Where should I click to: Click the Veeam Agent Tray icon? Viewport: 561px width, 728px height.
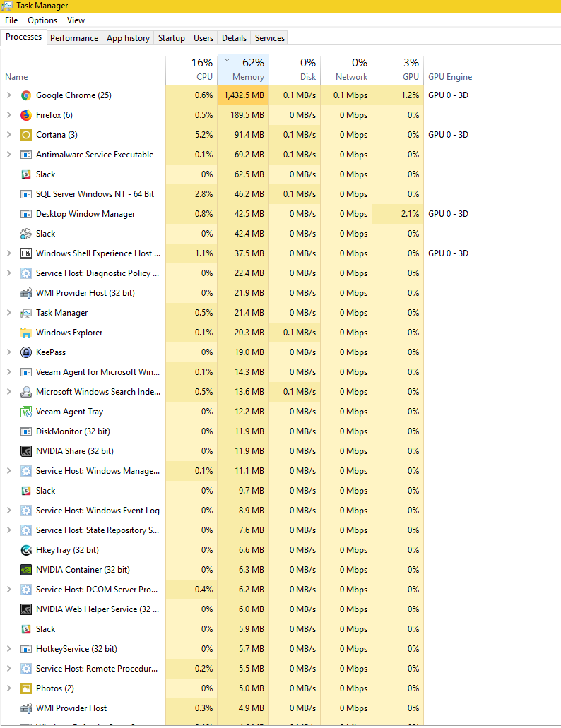pyautogui.click(x=26, y=412)
